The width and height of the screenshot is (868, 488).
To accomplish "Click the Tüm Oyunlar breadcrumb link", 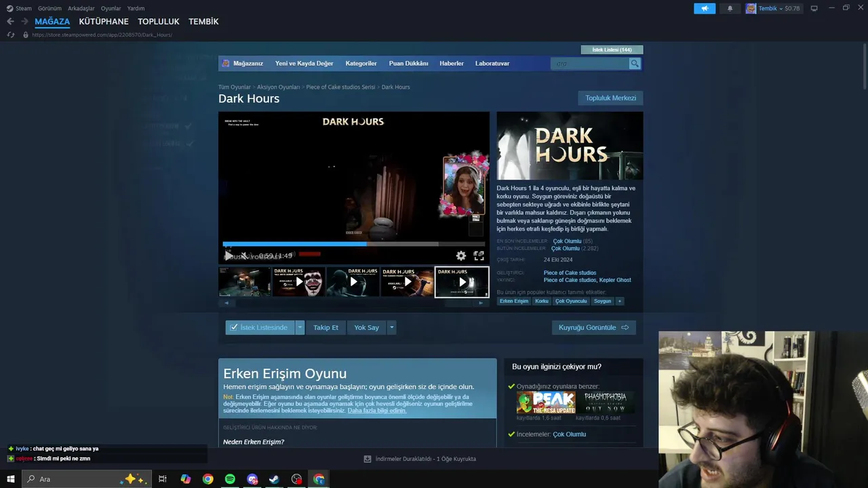I will 234,87.
